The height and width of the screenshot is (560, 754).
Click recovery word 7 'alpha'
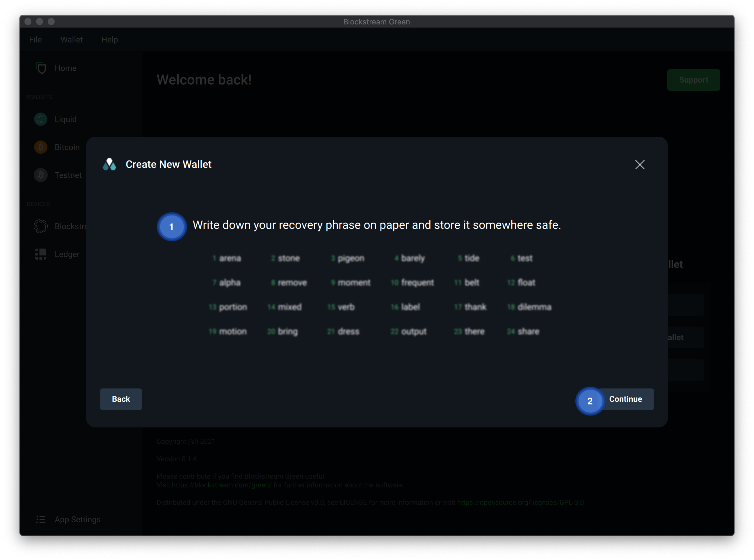[x=230, y=283]
